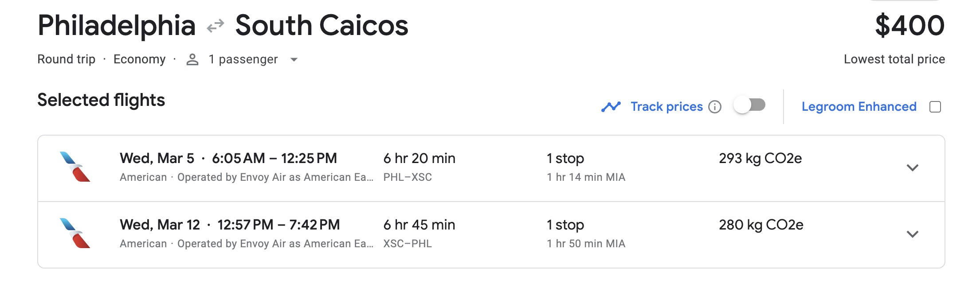980x288 pixels.
Task: Click the Track prices text label
Action: click(666, 106)
